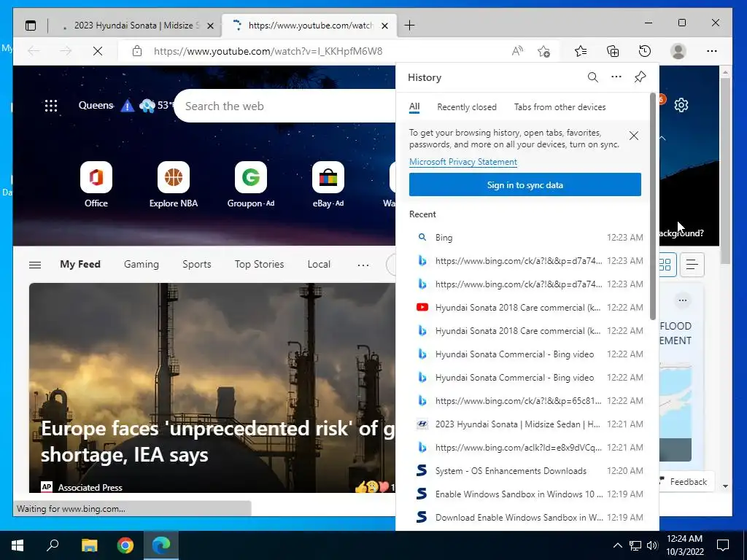Add this page to favorites
This screenshot has height=560, width=747.
point(543,51)
